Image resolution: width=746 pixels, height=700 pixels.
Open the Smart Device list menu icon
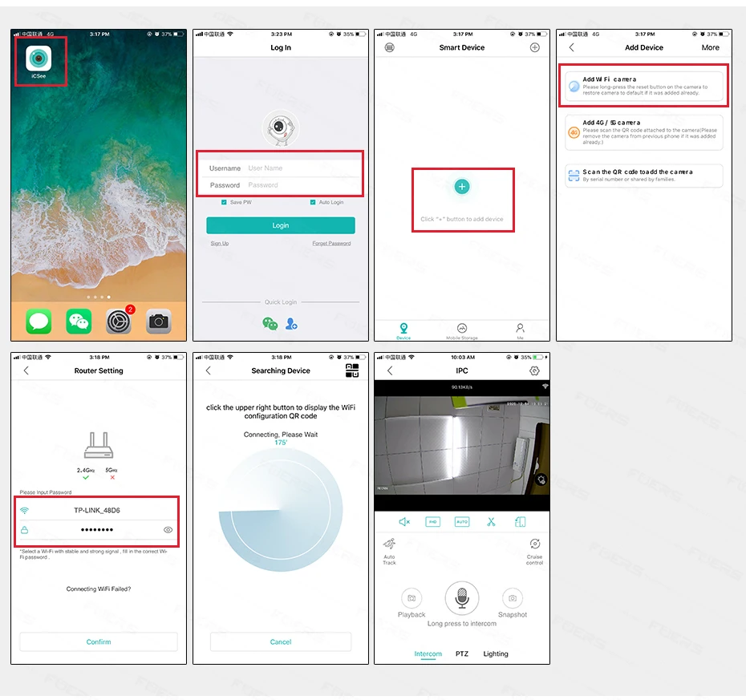[x=390, y=47]
